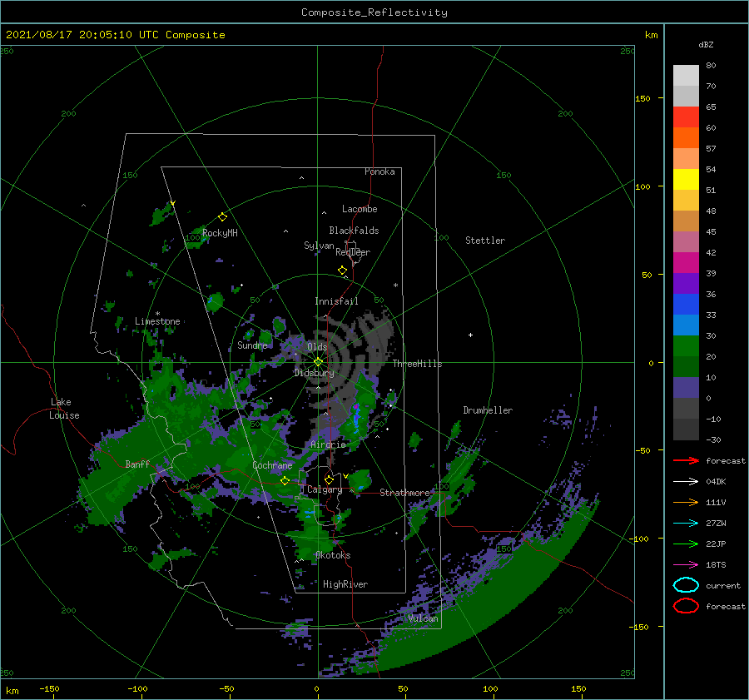Click the Sundre label
The width and height of the screenshot is (749, 700).
[x=252, y=345]
